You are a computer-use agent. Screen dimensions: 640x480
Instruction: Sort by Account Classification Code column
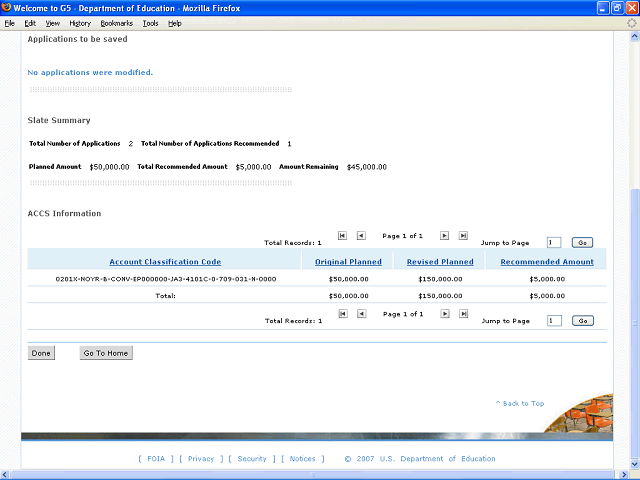pos(165,262)
